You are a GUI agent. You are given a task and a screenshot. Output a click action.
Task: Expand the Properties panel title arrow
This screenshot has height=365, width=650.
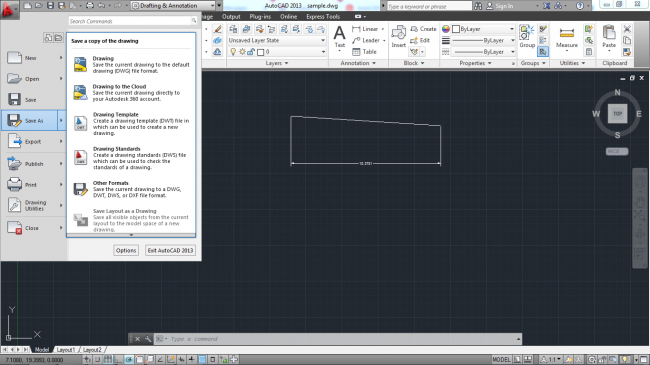pyautogui.click(x=490, y=63)
